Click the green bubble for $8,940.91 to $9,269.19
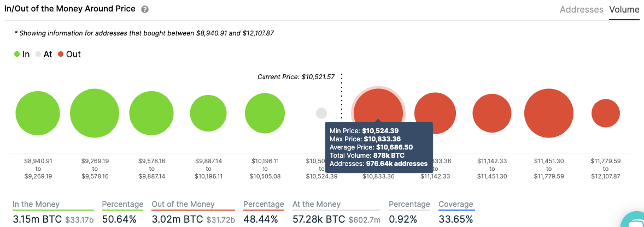 click(38, 113)
